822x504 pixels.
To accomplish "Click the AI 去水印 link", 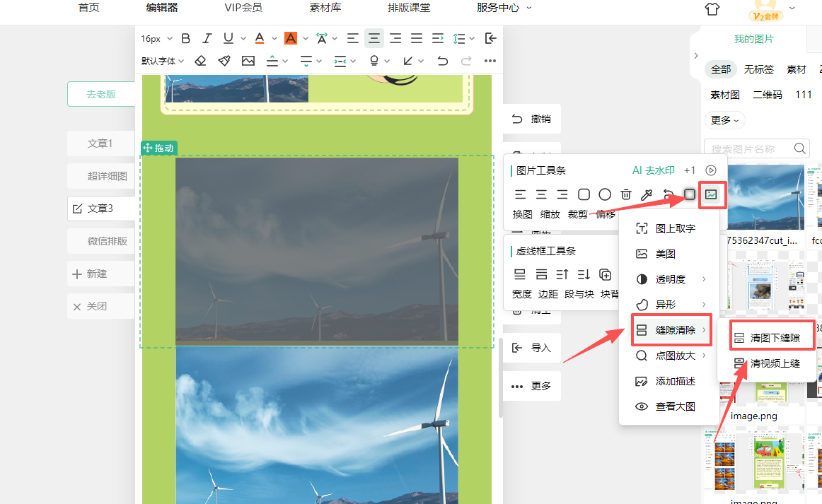I will pos(653,170).
